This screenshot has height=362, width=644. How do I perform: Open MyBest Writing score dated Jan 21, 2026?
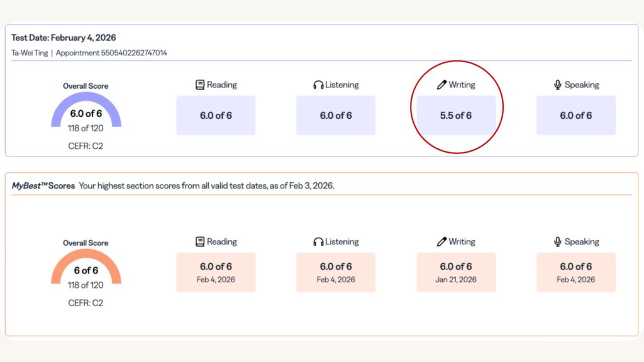click(456, 272)
